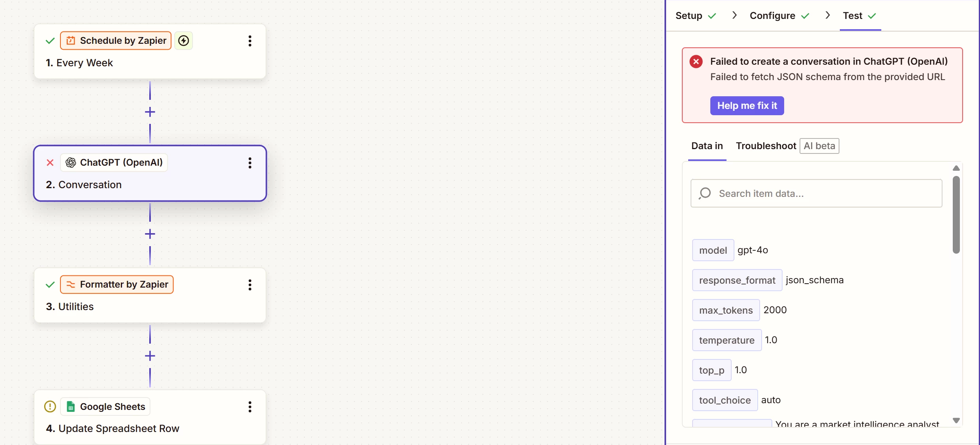Add a step after Schedule trigger
The height and width of the screenshot is (445, 980).
[x=150, y=112]
